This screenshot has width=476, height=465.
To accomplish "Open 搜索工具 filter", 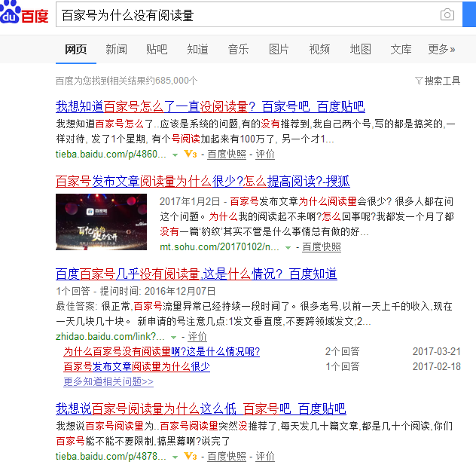I will (442, 81).
